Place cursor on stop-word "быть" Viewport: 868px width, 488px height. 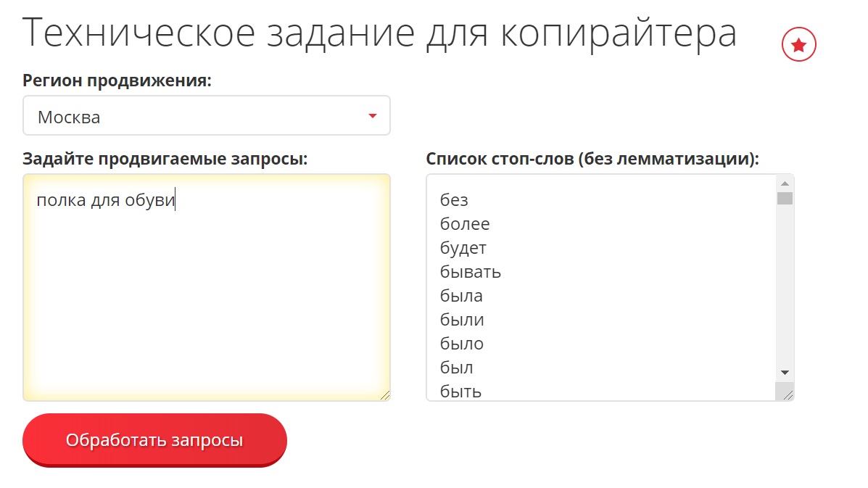[x=461, y=392]
